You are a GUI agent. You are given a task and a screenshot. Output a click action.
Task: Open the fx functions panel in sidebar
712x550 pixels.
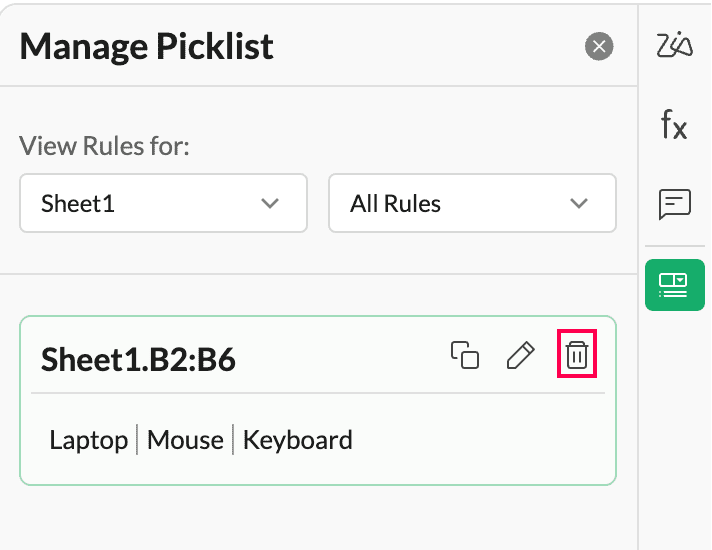674,126
